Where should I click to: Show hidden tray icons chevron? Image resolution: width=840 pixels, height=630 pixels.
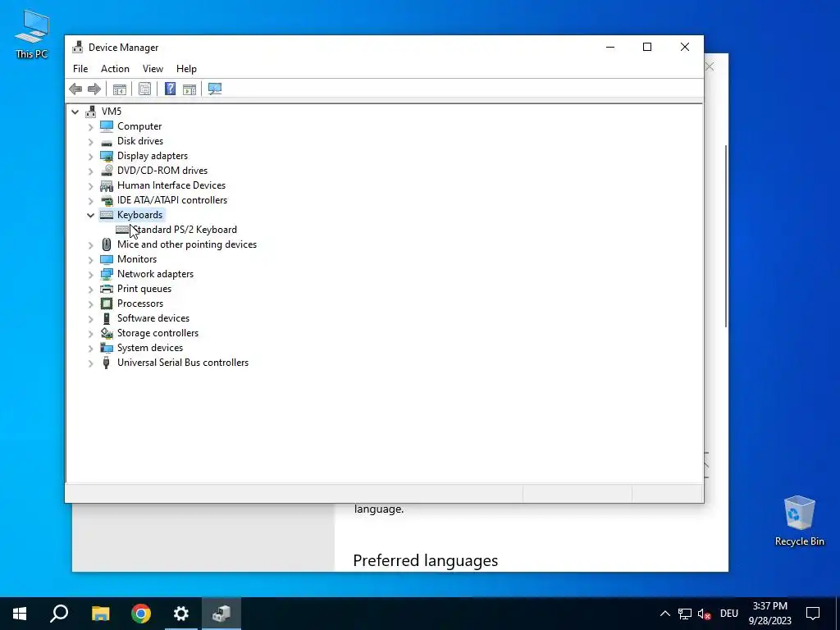pyautogui.click(x=664, y=614)
